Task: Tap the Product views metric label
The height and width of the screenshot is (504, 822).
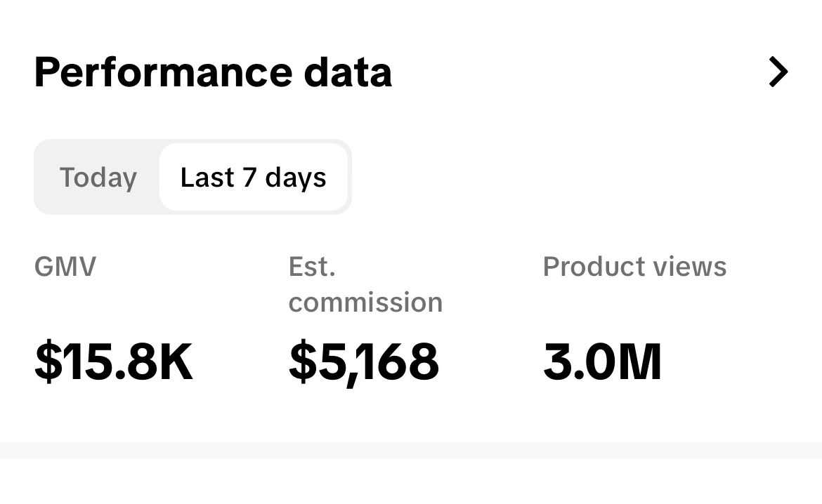Action: tap(634, 267)
